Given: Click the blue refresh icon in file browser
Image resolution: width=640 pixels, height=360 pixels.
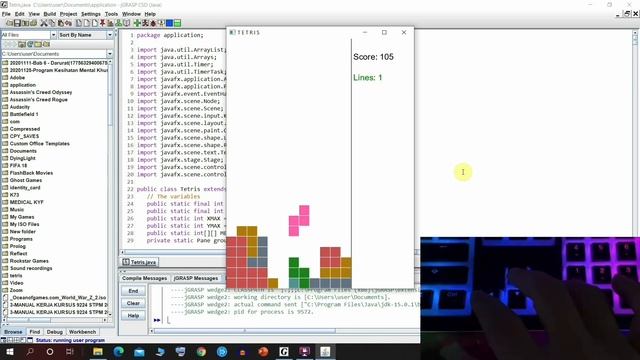Looking at the screenshot, I should pos(29,44).
